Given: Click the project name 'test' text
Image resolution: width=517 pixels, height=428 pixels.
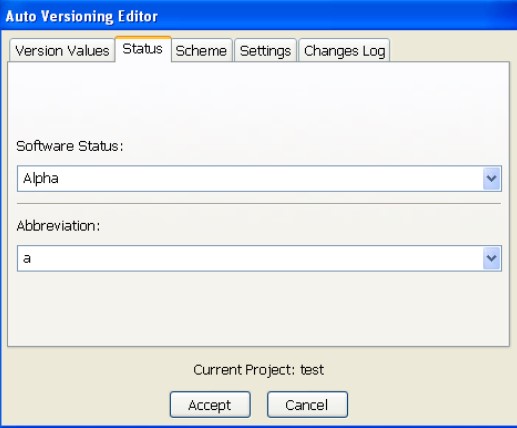Looking at the screenshot, I should pyautogui.click(x=312, y=370).
